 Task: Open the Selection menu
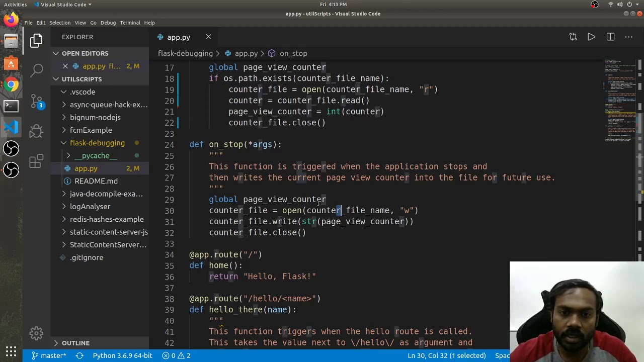pyautogui.click(x=60, y=23)
